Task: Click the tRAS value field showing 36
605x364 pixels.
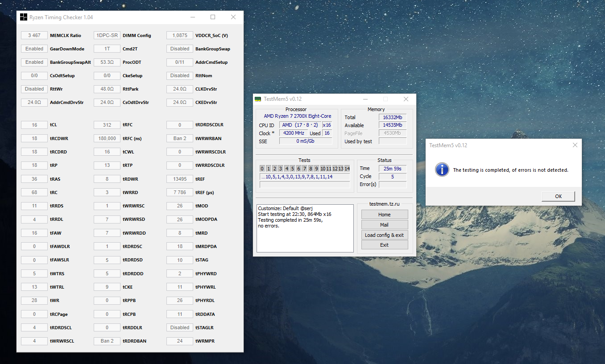Action: (34, 179)
